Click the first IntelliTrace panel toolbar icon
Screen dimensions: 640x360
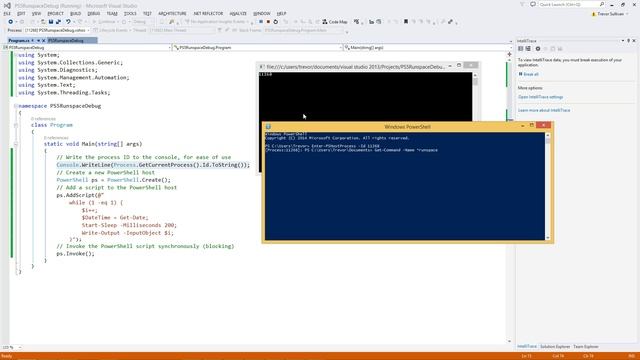(520, 49)
